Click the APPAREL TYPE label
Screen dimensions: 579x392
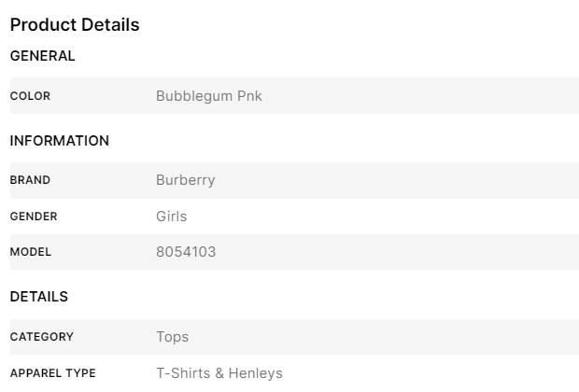(53, 373)
